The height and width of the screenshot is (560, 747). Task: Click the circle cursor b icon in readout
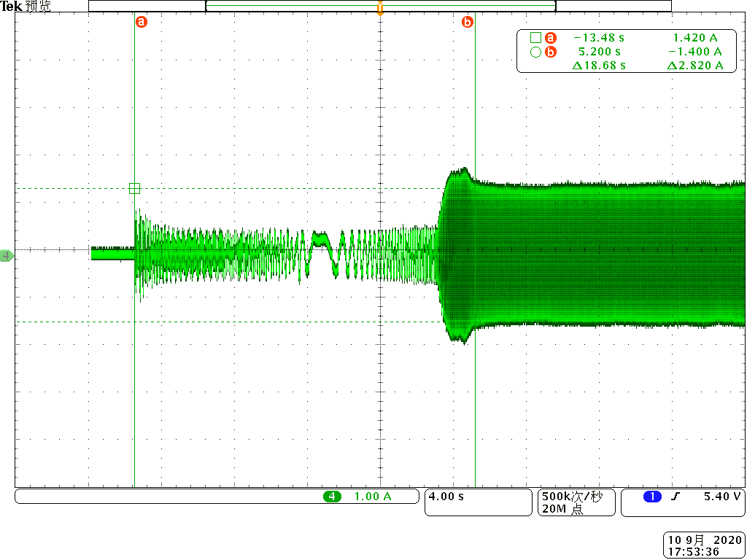click(x=535, y=52)
